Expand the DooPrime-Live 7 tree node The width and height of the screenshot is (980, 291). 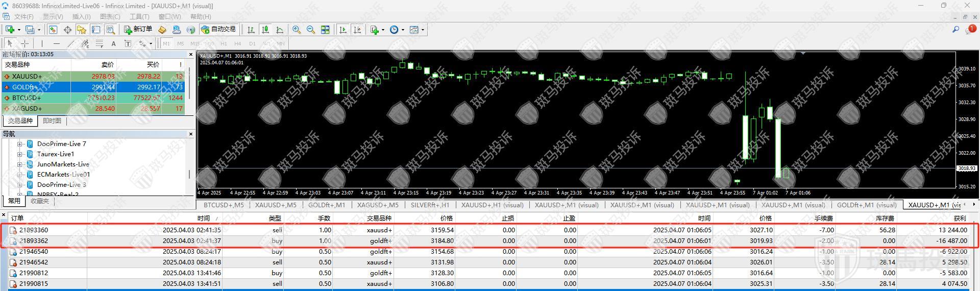[x=19, y=144]
